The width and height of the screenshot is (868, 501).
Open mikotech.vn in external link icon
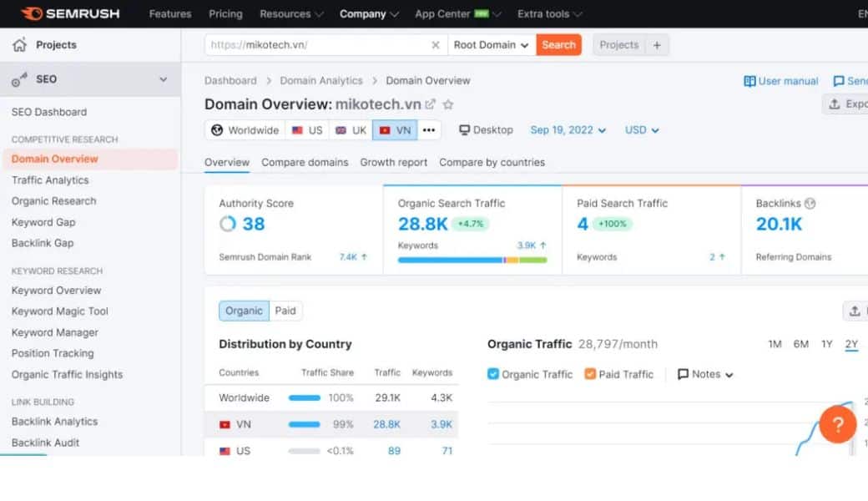pyautogui.click(x=430, y=104)
